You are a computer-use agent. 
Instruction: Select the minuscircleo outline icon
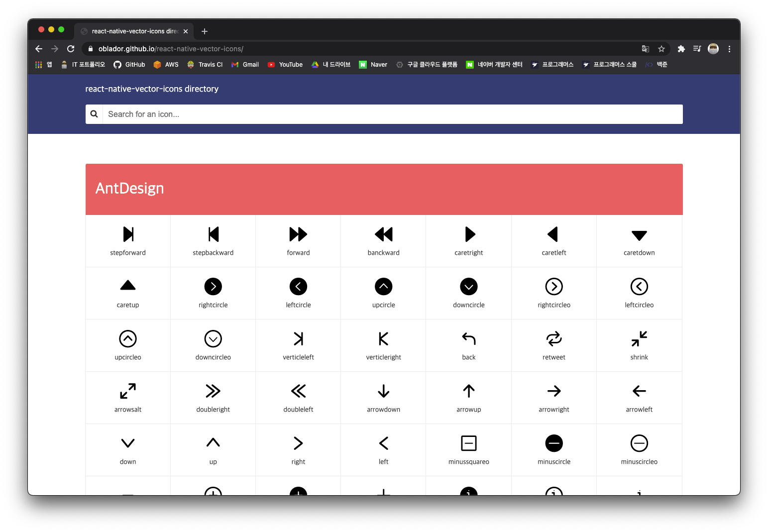tap(639, 443)
